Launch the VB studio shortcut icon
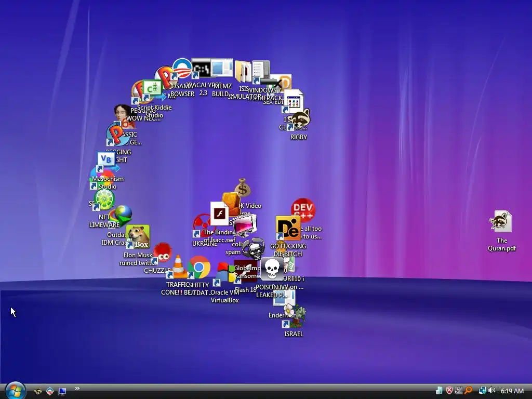 point(107,162)
